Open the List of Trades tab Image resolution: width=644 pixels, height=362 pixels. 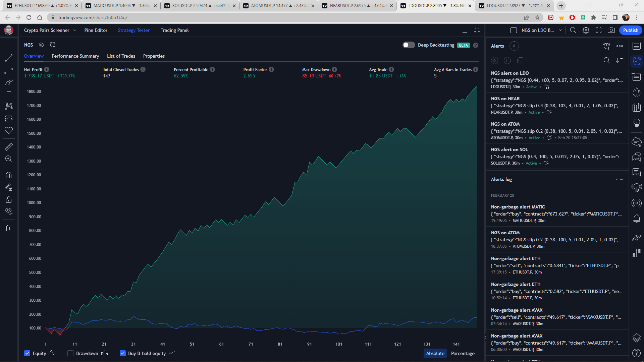121,56
